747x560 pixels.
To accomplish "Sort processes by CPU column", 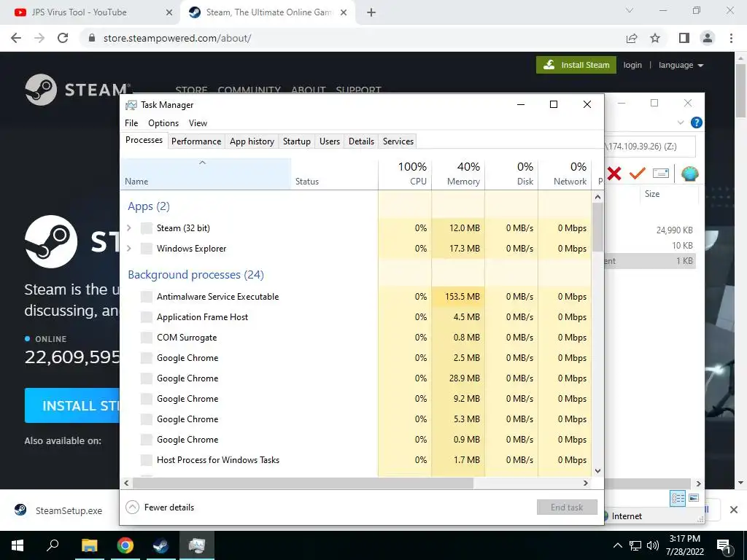I will pos(405,174).
